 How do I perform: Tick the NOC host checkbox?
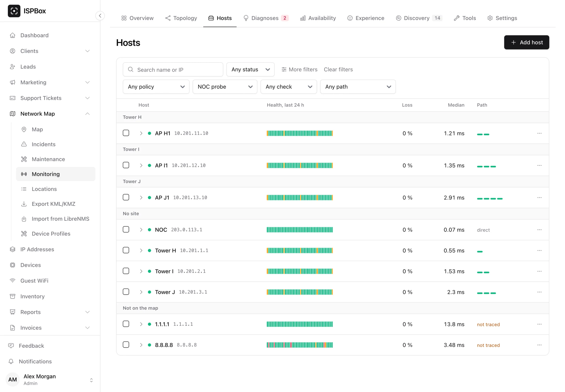(126, 230)
